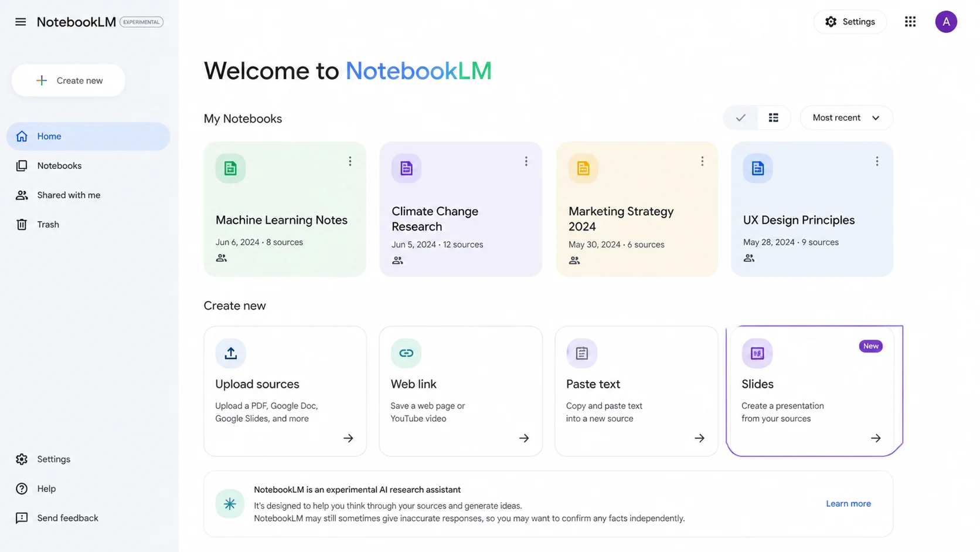Screen dimensions: 980x552
Task: Click the clipboard icon in Paste text card
Action: [581, 353]
